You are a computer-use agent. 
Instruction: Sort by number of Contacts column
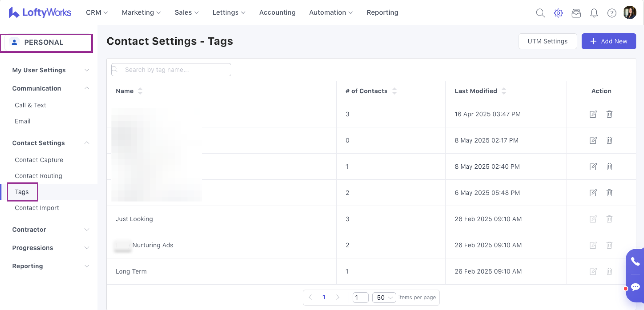[x=394, y=91]
